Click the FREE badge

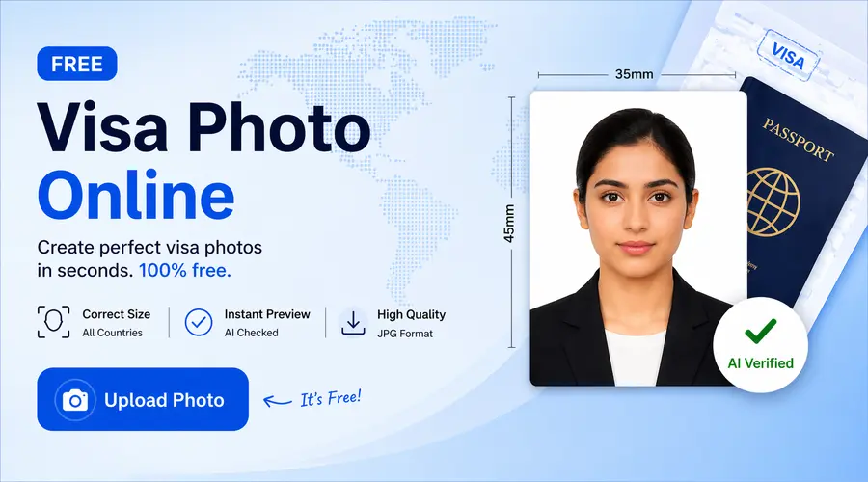(77, 64)
